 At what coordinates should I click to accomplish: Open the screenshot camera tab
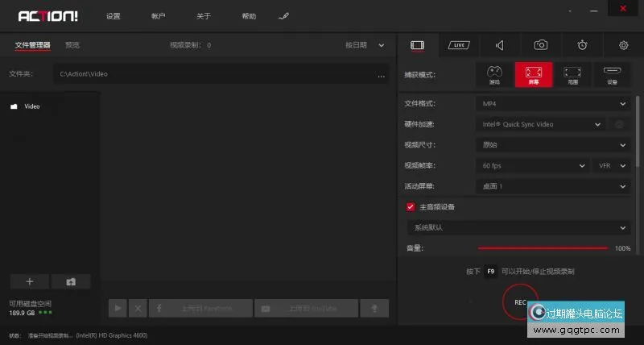(x=541, y=45)
